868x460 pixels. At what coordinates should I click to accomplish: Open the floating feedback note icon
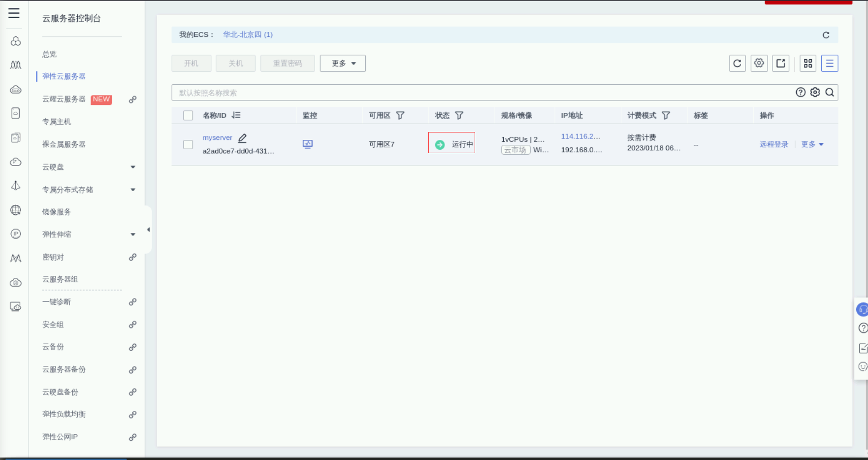point(863,348)
